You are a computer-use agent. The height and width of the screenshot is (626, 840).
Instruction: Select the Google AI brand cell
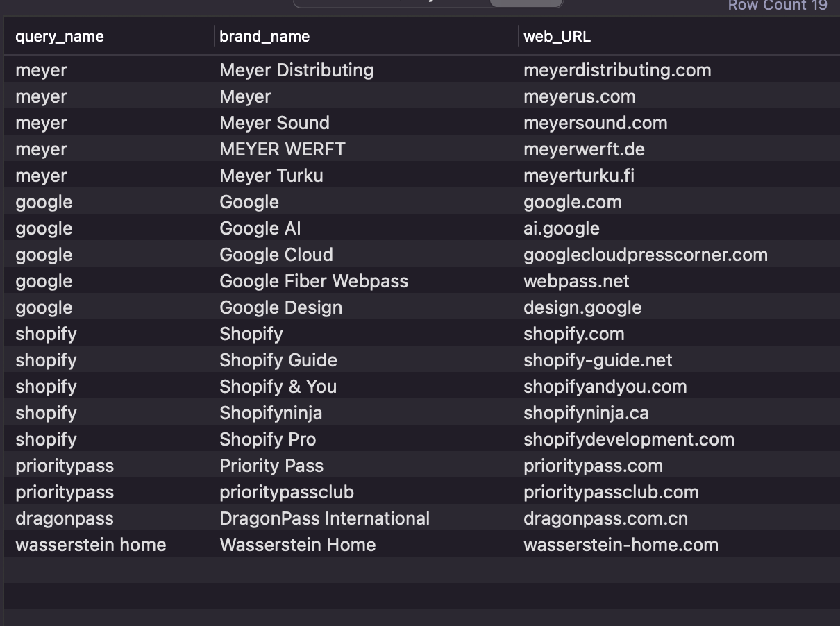260,228
